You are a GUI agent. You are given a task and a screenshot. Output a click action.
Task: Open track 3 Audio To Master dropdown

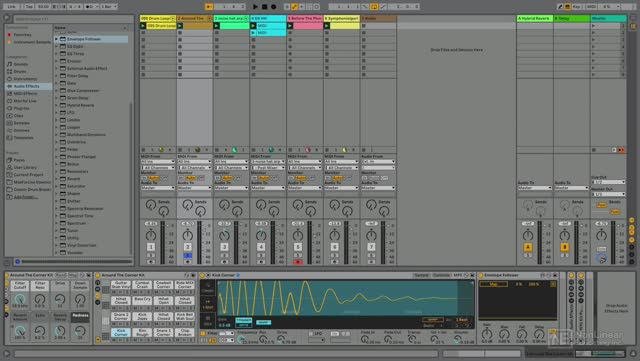tap(231, 188)
